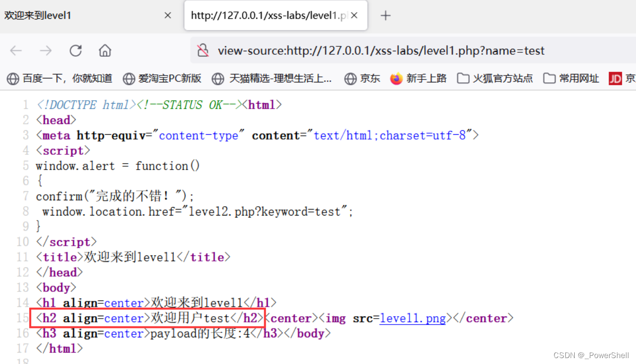636x364 pixels.
Task: Open the 天猫精选-理想生活上 bookmark
Action: (272, 78)
